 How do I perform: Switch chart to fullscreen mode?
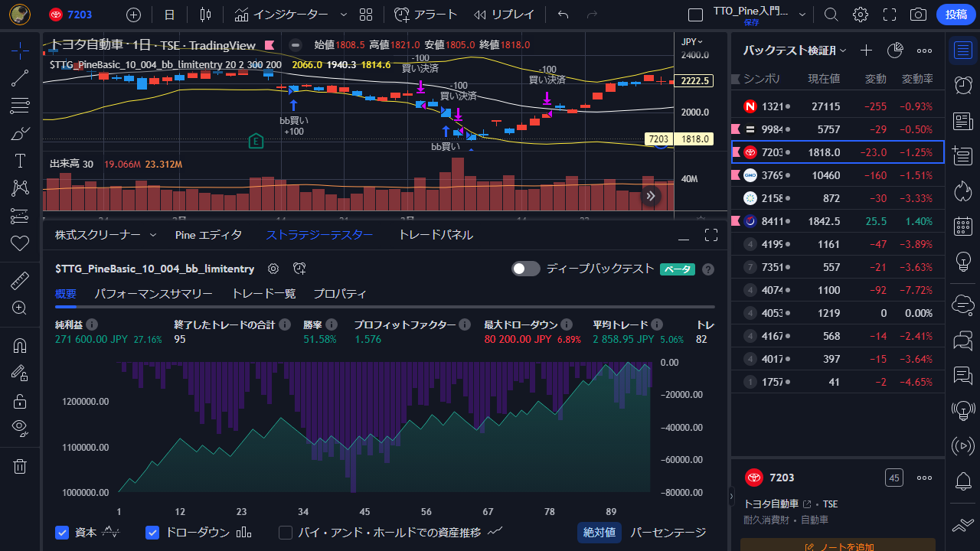coord(890,15)
